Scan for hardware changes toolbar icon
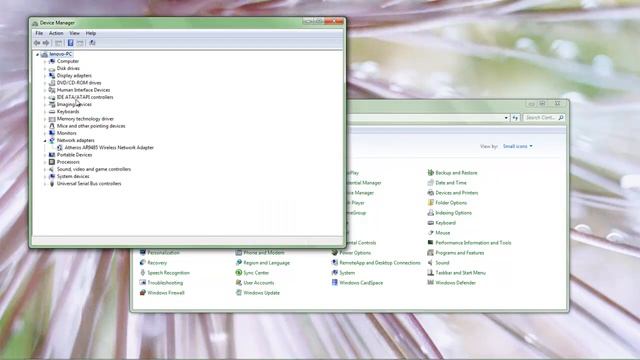Image resolution: width=640 pixels, height=360 pixels. coord(93,43)
